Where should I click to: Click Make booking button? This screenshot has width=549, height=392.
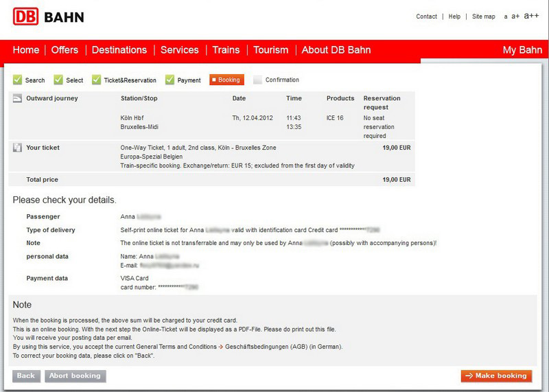[x=496, y=376]
